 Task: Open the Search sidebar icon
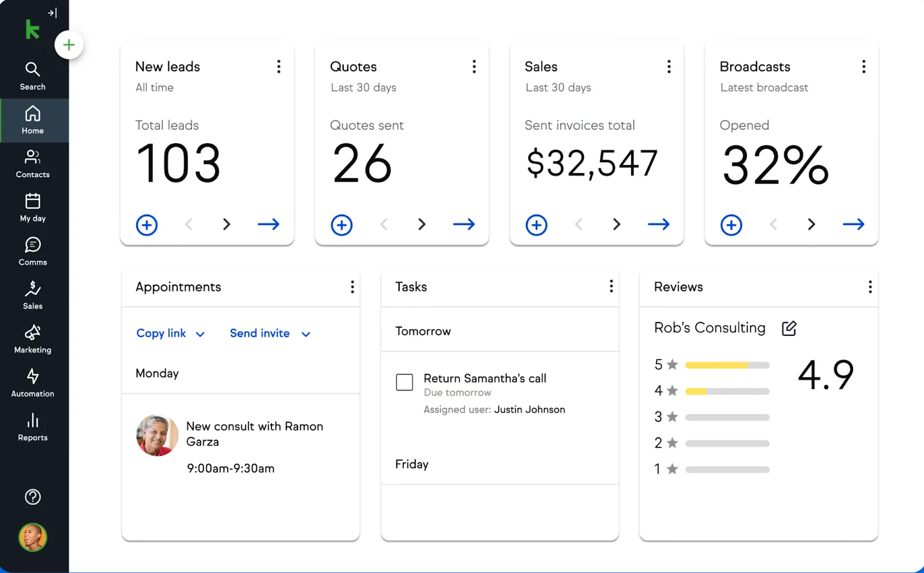(x=32, y=75)
